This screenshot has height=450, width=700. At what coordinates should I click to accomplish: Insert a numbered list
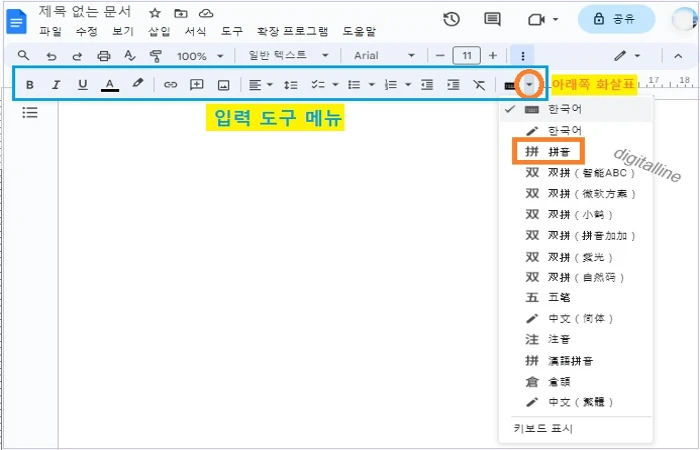(x=391, y=84)
